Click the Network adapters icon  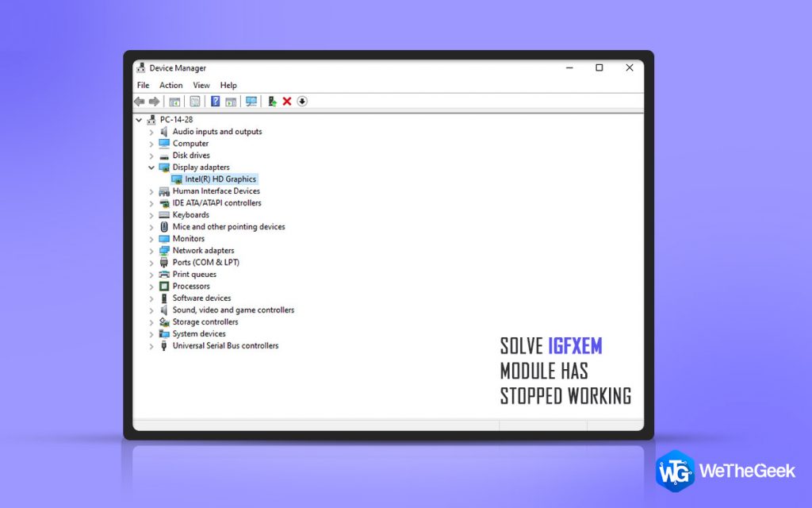tap(164, 251)
